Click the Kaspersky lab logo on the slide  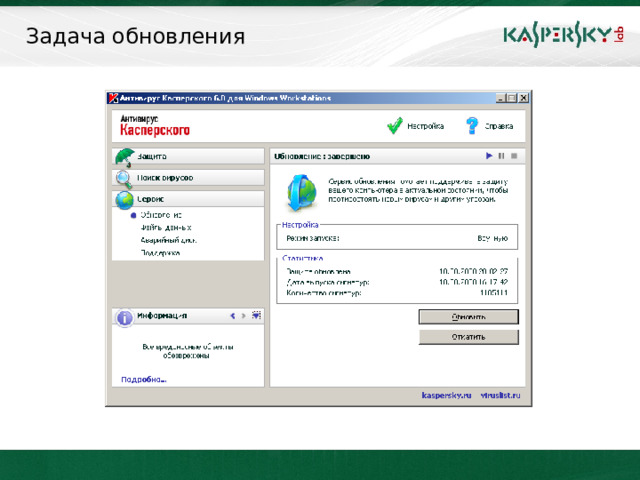point(563,34)
